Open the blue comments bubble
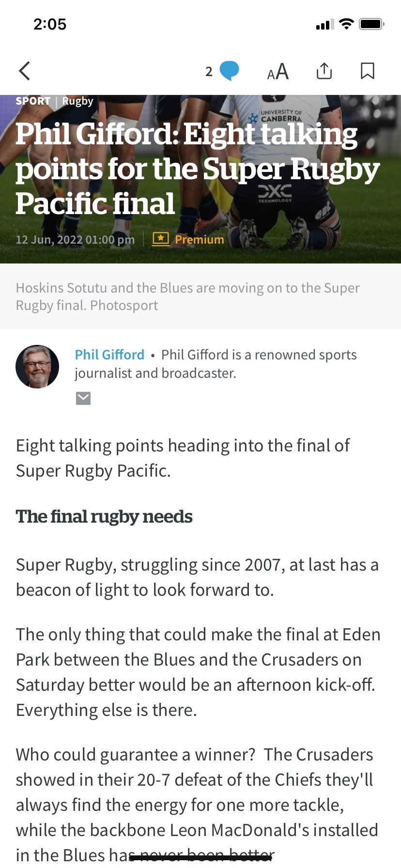The height and width of the screenshot is (868, 401). 229,71
